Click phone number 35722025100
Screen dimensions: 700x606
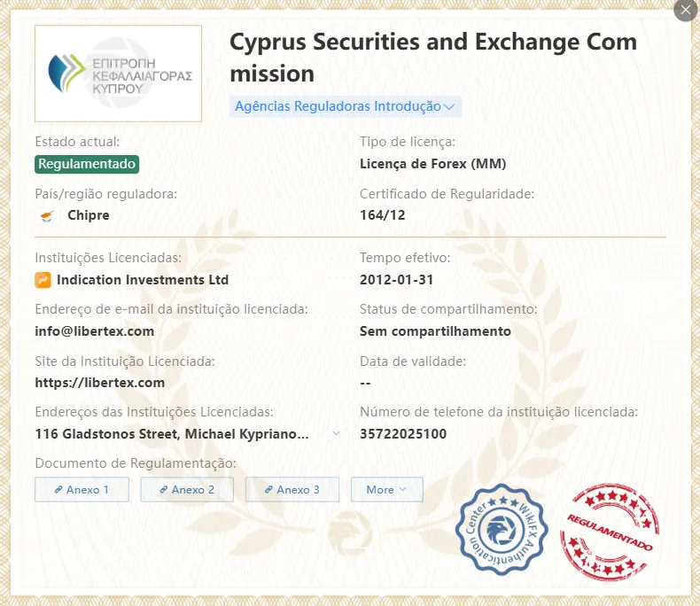tap(403, 434)
